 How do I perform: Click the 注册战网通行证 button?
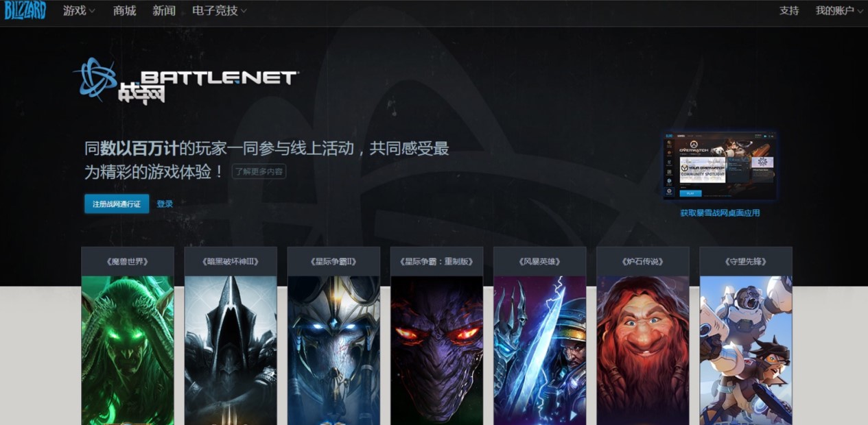pos(117,204)
